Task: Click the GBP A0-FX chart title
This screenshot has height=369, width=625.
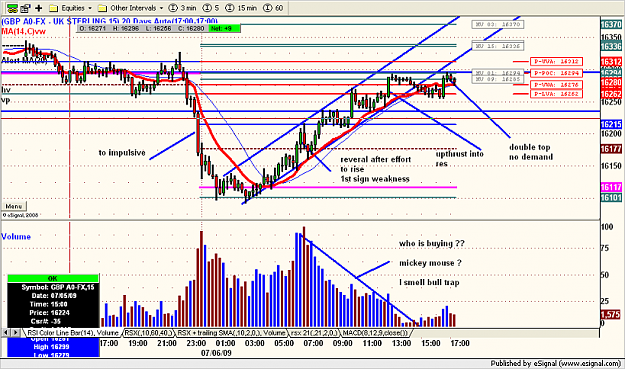Action: coord(110,21)
